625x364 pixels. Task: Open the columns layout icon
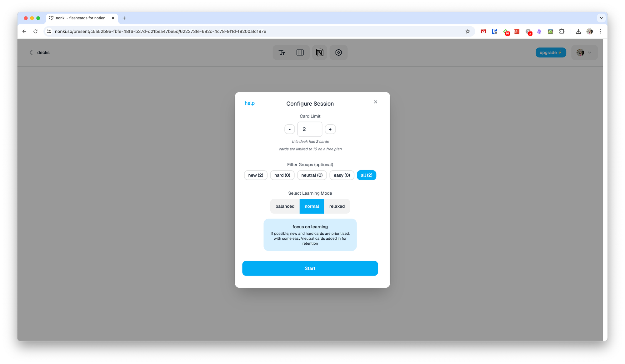tap(300, 52)
